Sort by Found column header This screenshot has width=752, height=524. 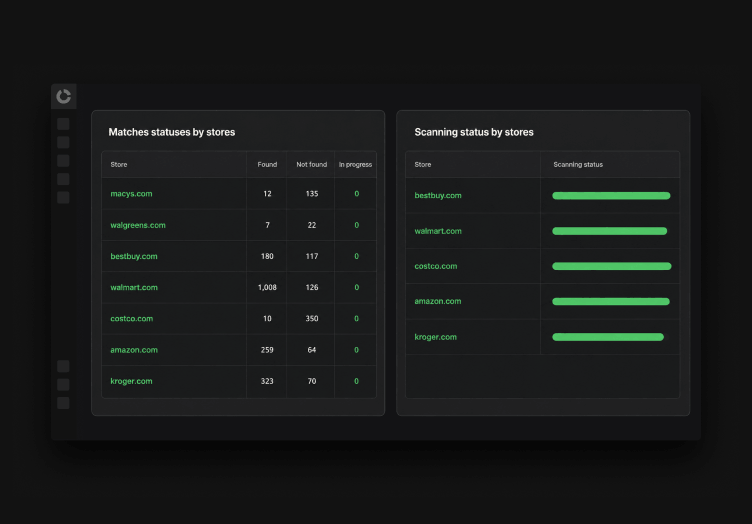pos(267,164)
